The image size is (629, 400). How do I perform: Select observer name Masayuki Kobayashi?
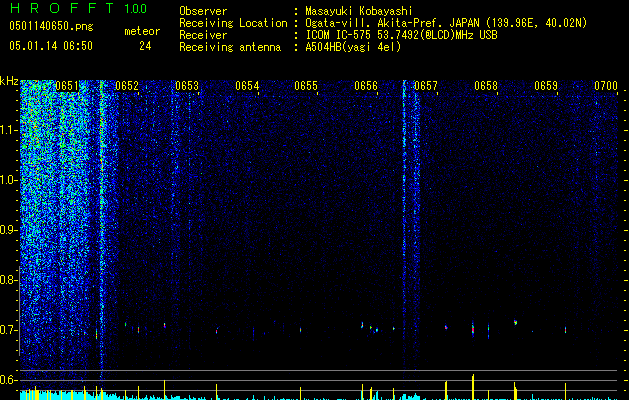(x=359, y=11)
